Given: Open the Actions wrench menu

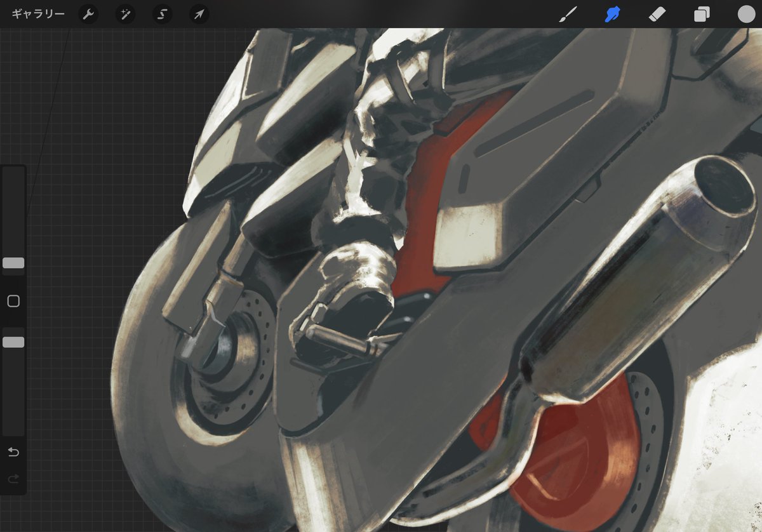Looking at the screenshot, I should (x=88, y=14).
